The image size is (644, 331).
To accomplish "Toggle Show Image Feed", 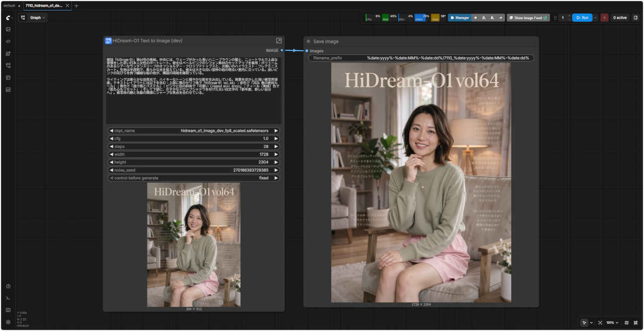I will click(x=528, y=18).
